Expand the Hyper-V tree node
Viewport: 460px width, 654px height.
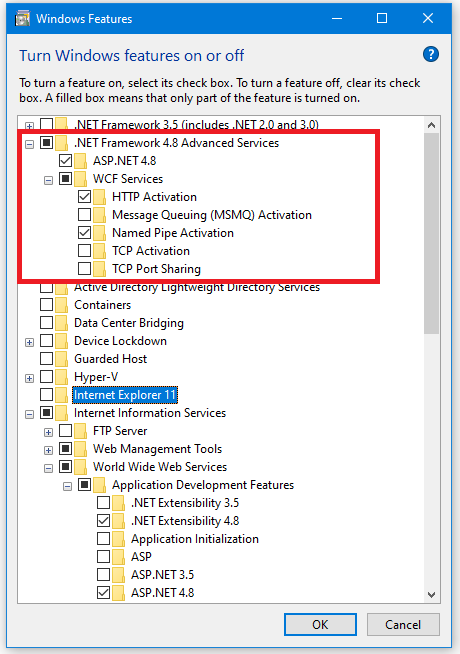[29, 378]
